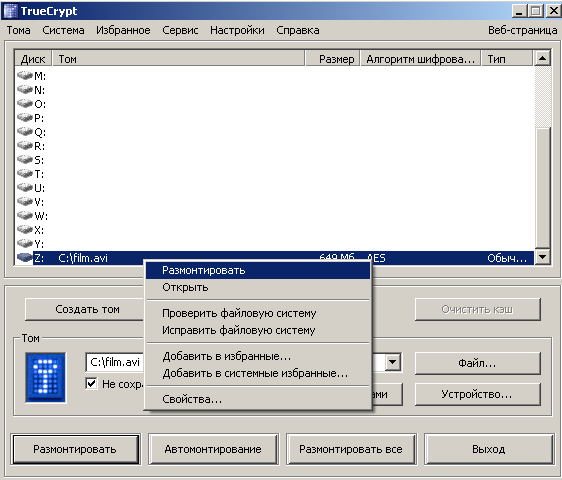Click the Файл… button
This screenshot has width=562, height=480.
(x=477, y=363)
